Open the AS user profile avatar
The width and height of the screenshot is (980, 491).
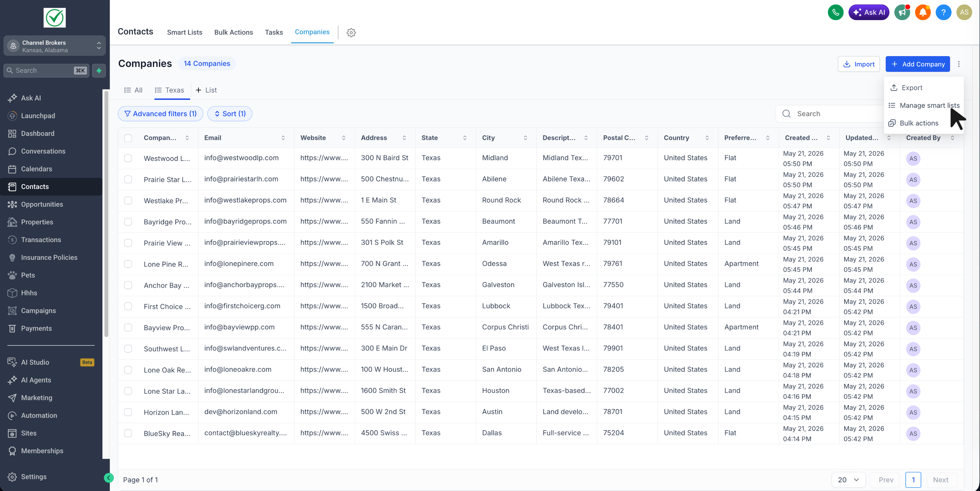click(964, 12)
